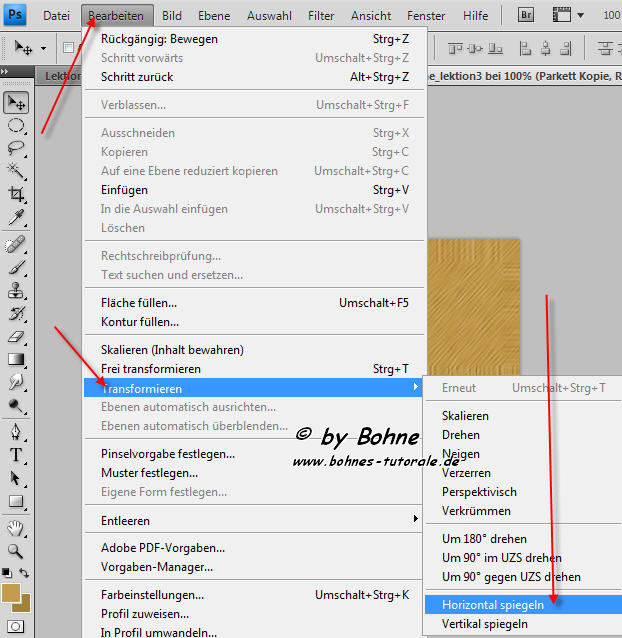Launch Adobe Bridge
622x638 pixels.
click(526, 15)
